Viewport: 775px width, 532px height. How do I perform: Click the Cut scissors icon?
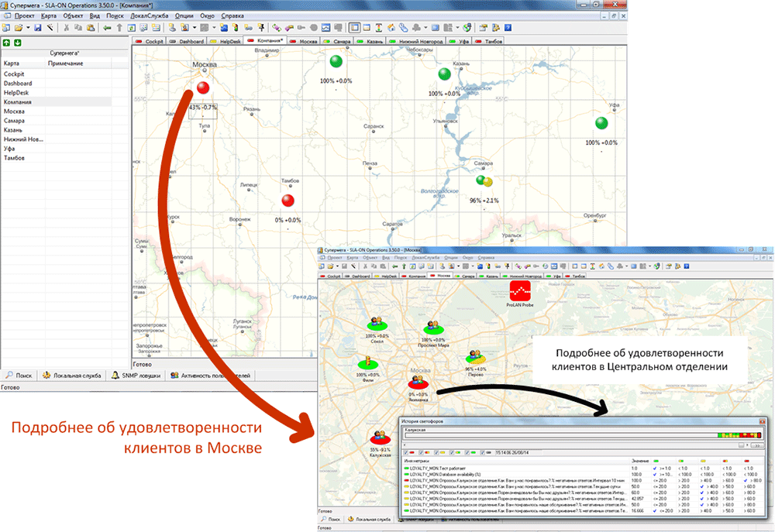click(66, 27)
